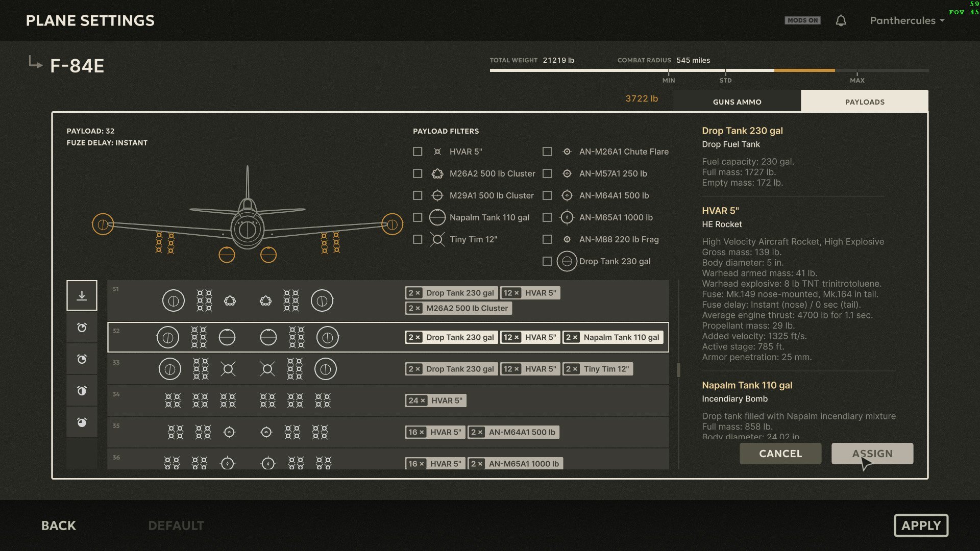The width and height of the screenshot is (980, 551).
Task: Click the DEFAULT button
Action: [x=176, y=525]
